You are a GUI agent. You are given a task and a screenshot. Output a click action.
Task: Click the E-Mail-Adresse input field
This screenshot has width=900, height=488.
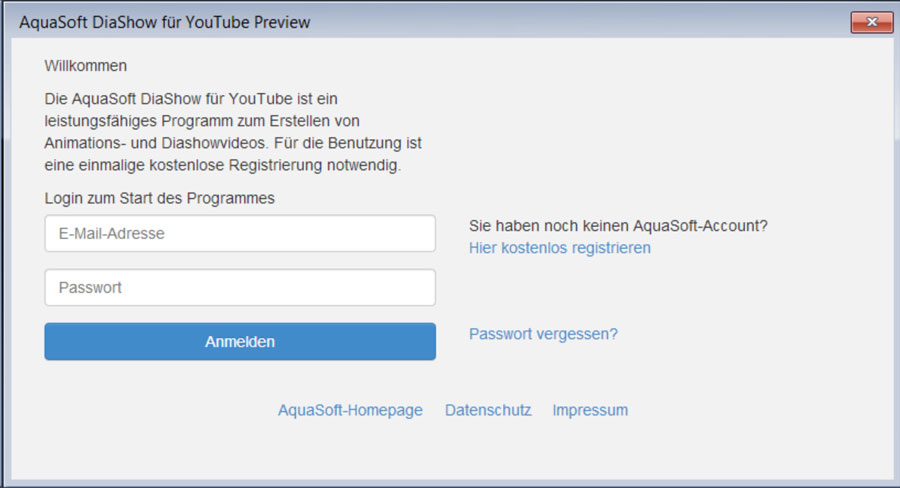240,234
